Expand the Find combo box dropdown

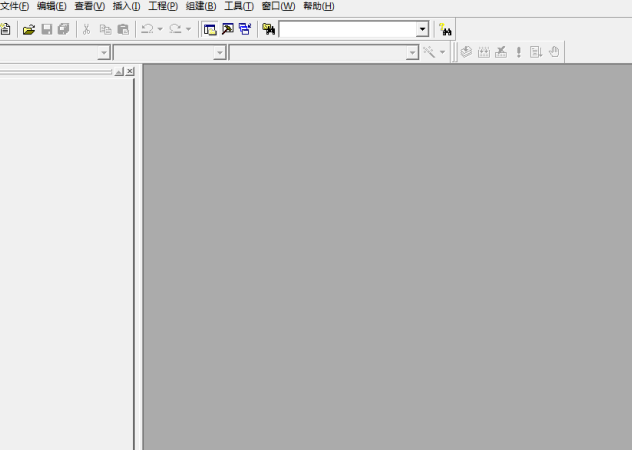(422, 30)
